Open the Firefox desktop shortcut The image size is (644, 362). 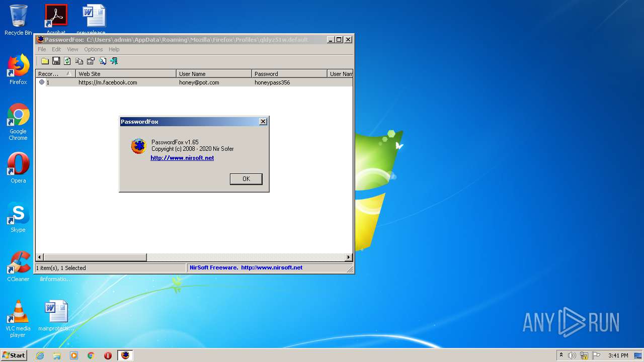(18, 69)
